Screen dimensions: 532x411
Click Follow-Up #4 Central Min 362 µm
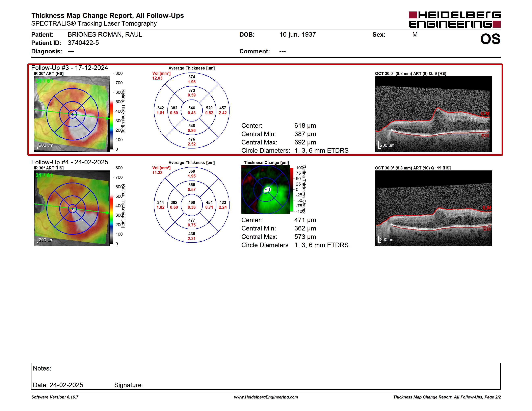pos(305,228)
